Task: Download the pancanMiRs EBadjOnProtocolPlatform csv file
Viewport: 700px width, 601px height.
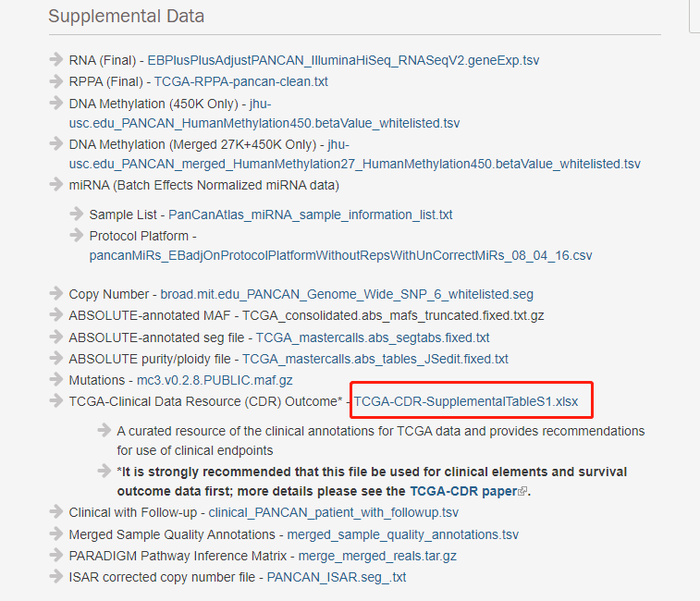Action: [x=340, y=255]
